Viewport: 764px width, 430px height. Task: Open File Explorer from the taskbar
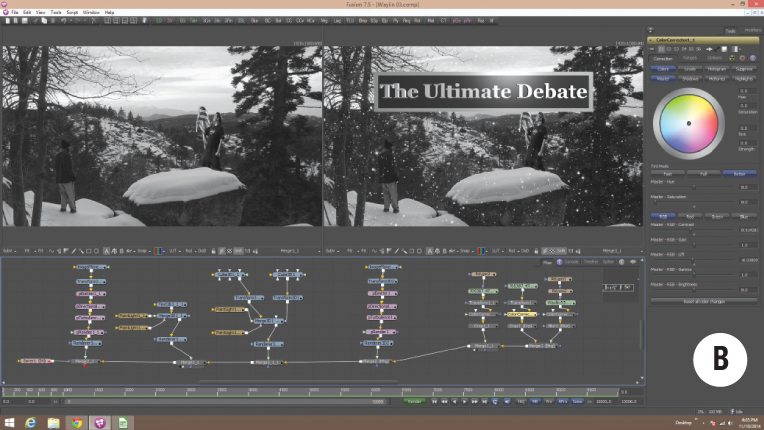(x=53, y=423)
